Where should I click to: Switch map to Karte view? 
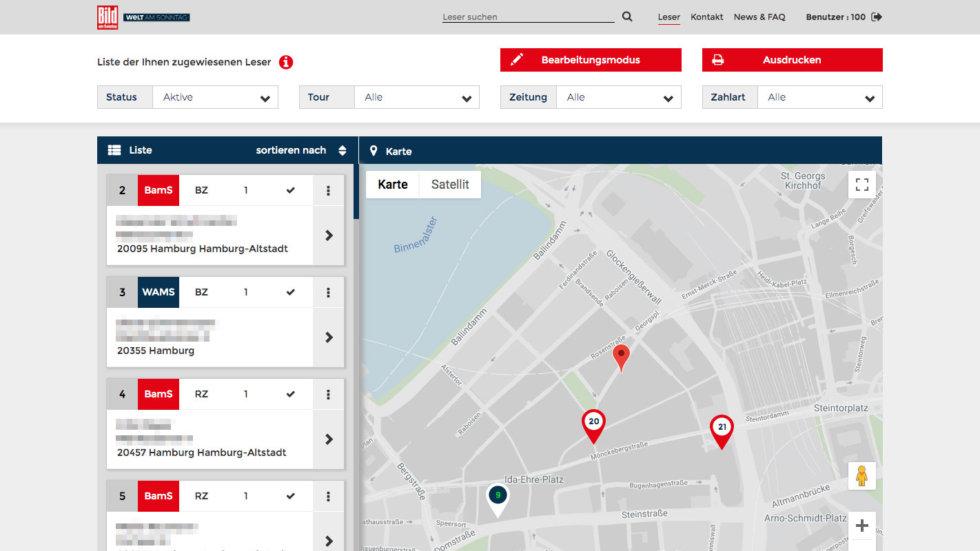point(393,185)
